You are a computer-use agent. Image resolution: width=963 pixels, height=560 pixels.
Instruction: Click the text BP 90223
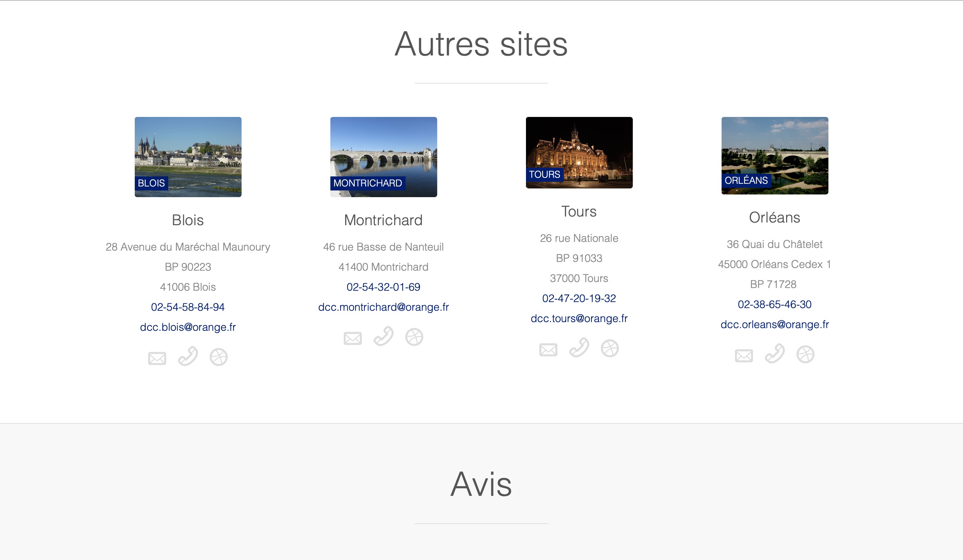[188, 267]
